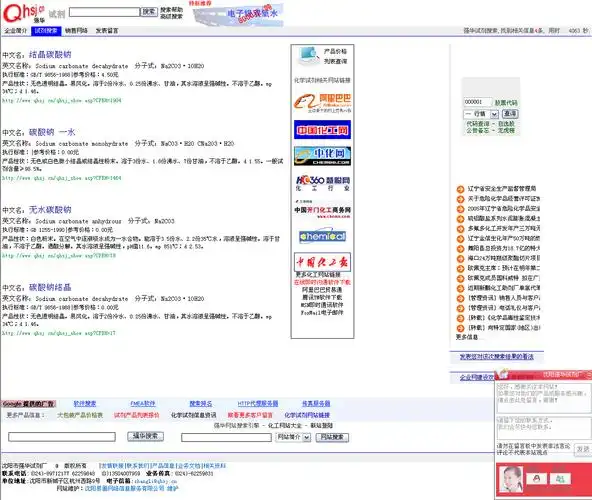This screenshot has height=500, width=592.
Task: Open the 企业简介 tab
Action: point(15,31)
